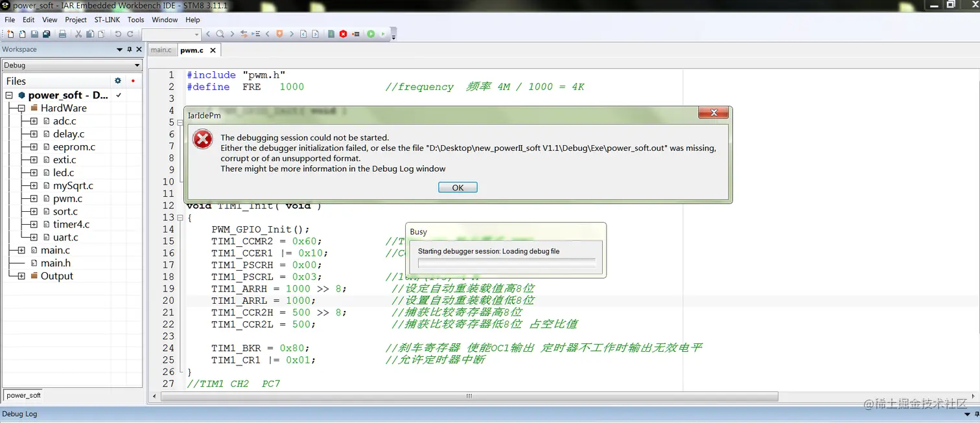The height and width of the screenshot is (423, 980).
Task: Click the Navigate Backward page icon
Action: 303,34
